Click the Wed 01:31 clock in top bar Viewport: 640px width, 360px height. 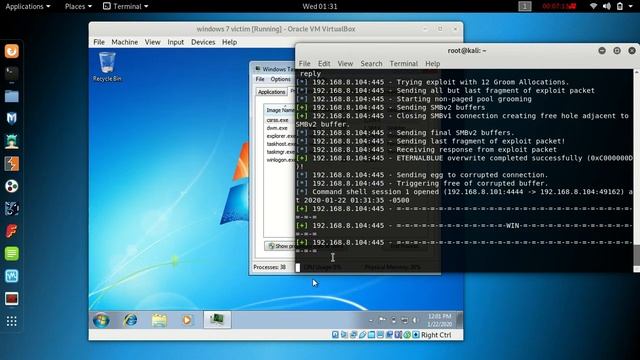(x=320, y=6)
